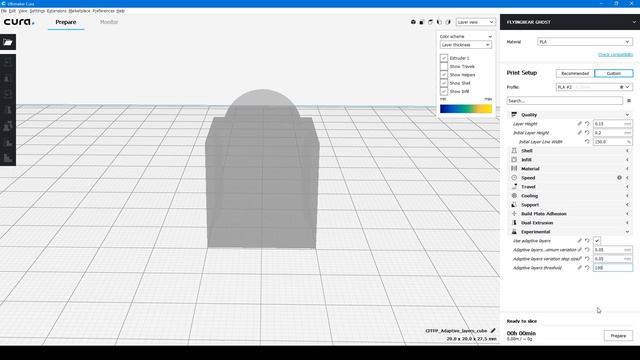Switch to top camera view
The width and height of the screenshot is (640, 360).
tap(430, 22)
